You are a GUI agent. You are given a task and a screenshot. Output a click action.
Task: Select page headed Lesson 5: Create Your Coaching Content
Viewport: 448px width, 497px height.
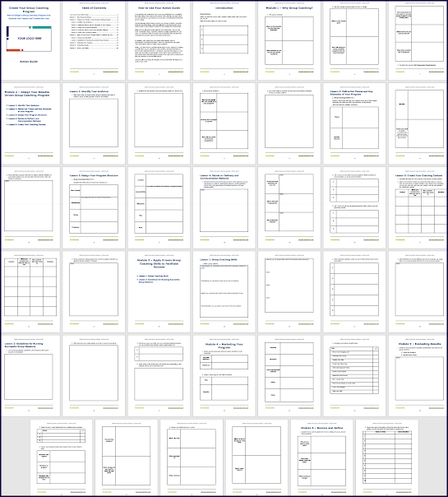click(x=418, y=207)
